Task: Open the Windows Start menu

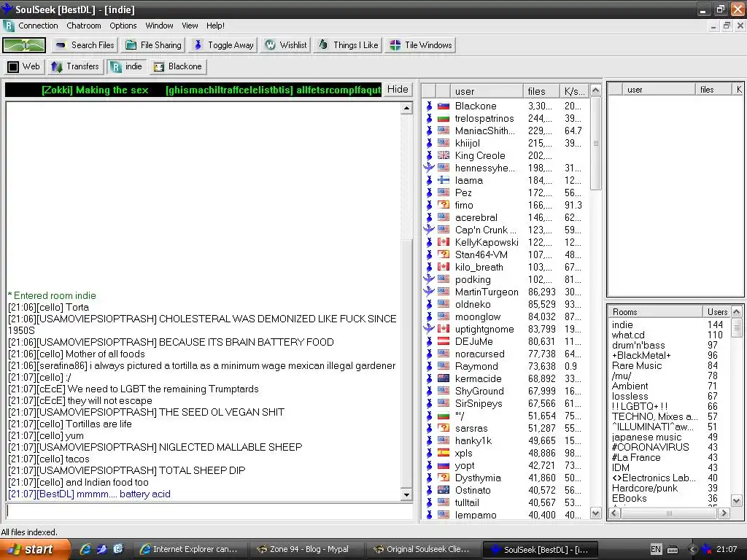Action: 34,550
